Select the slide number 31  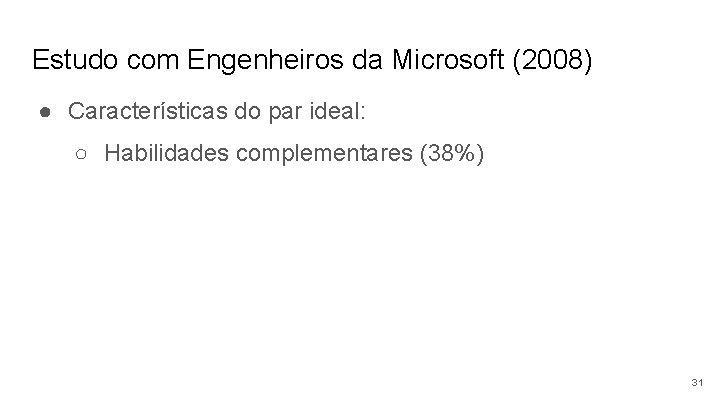point(697,382)
